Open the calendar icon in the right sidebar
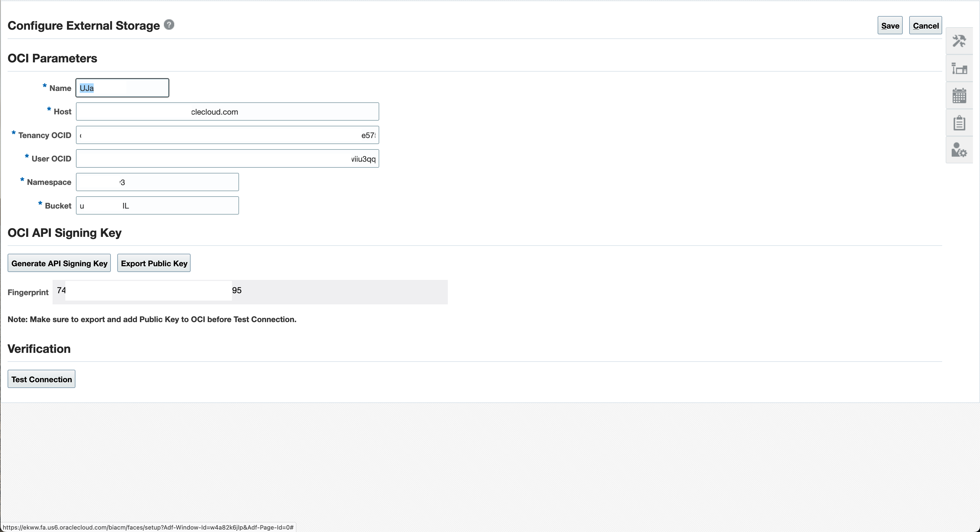The height and width of the screenshot is (532, 980). pos(959,96)
